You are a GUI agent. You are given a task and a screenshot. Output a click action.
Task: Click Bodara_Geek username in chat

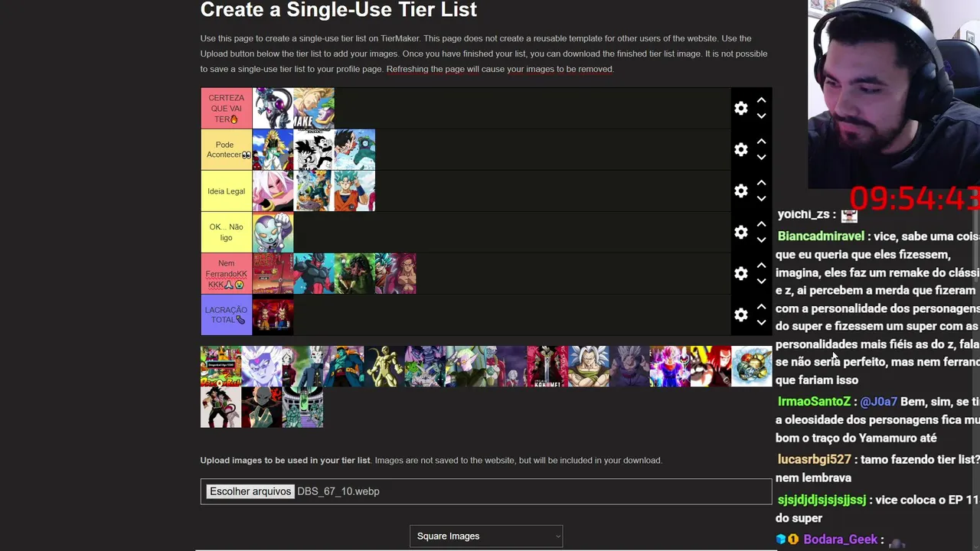click(x=840, y=540)
